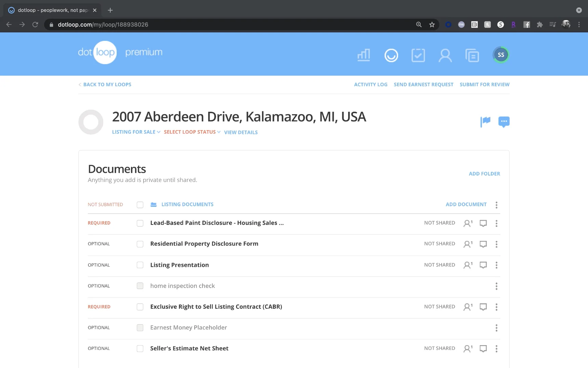Open the loop chat message icon
The image size is (588, 368).
[504, 122]
